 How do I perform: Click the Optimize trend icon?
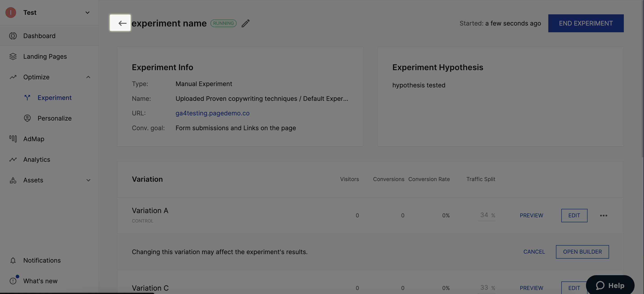point(13,77)
